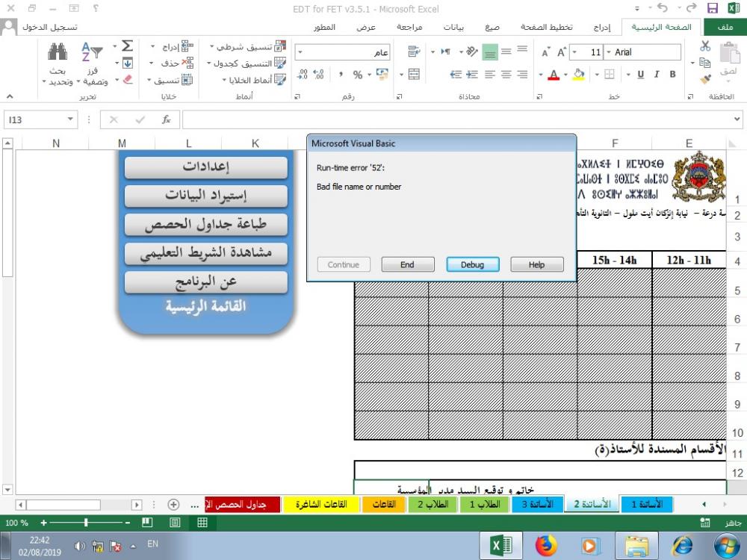This screenshot has height=560, width=747.
Task: Click Format as Table icon
Action: click(x=281, y=63)
